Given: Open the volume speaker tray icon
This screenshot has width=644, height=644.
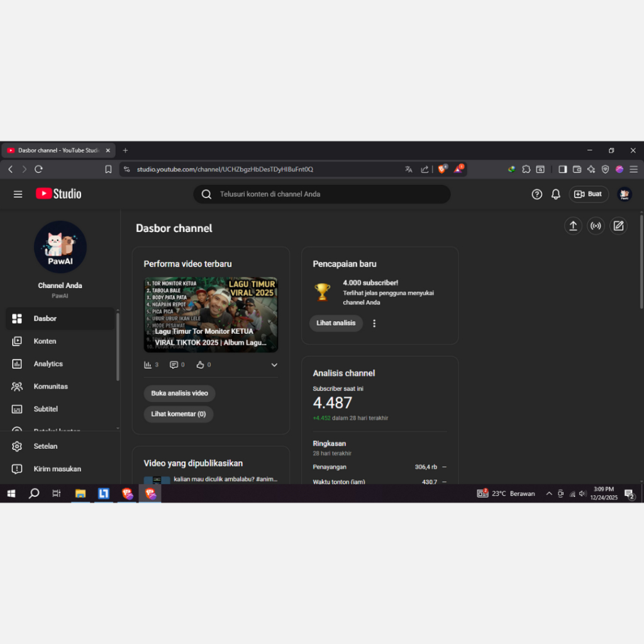Looking at the screenshot, I should pos(582,493).
